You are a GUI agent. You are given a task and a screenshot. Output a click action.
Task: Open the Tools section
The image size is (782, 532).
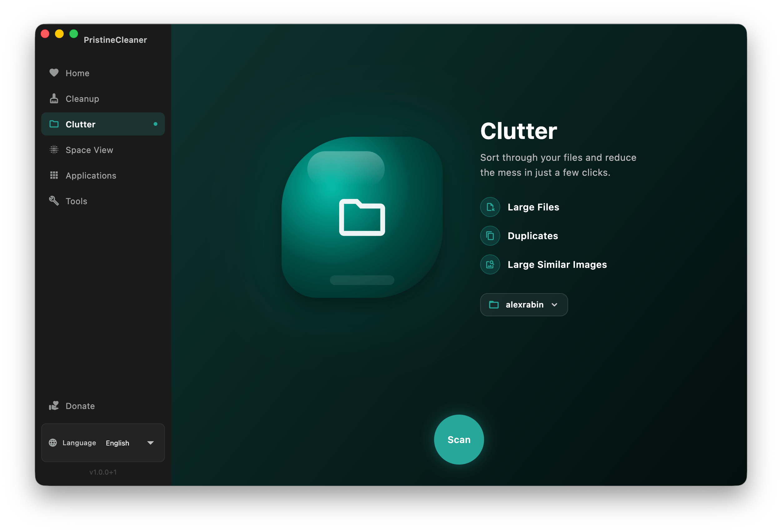pyautogui.click(x=103, y=201)
